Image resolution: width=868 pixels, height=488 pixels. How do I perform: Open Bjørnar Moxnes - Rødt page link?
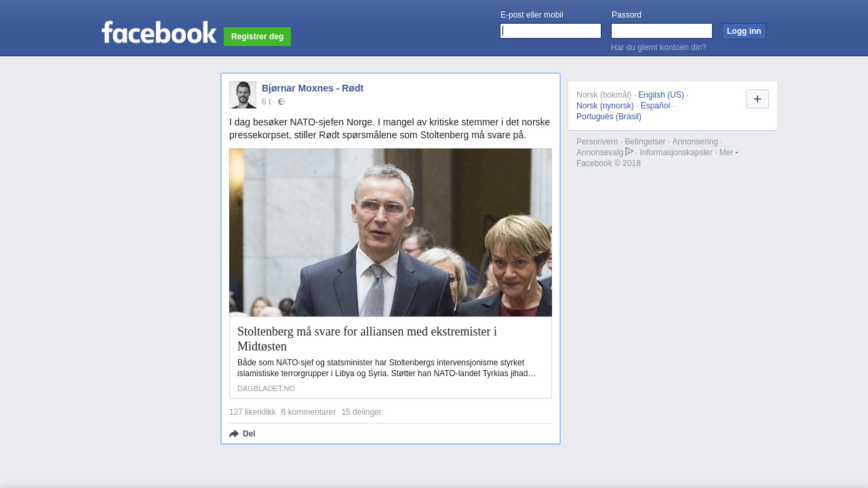[313, 88]
